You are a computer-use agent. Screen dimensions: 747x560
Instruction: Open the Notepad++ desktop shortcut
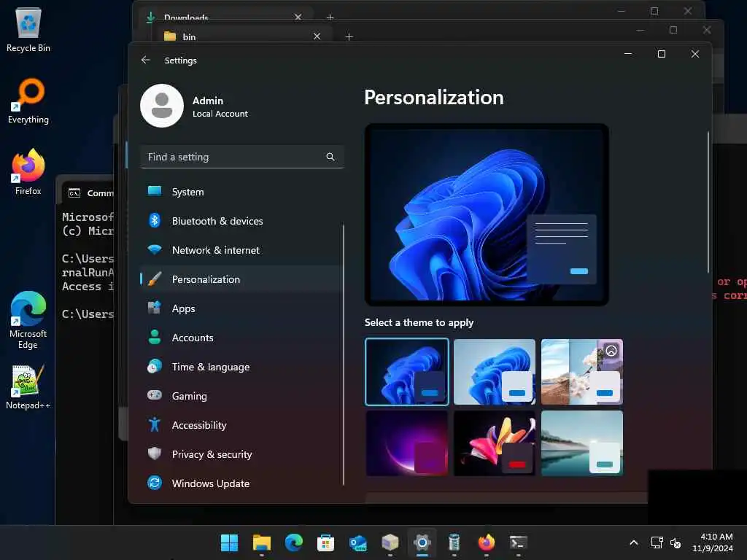tap(28, 386)
